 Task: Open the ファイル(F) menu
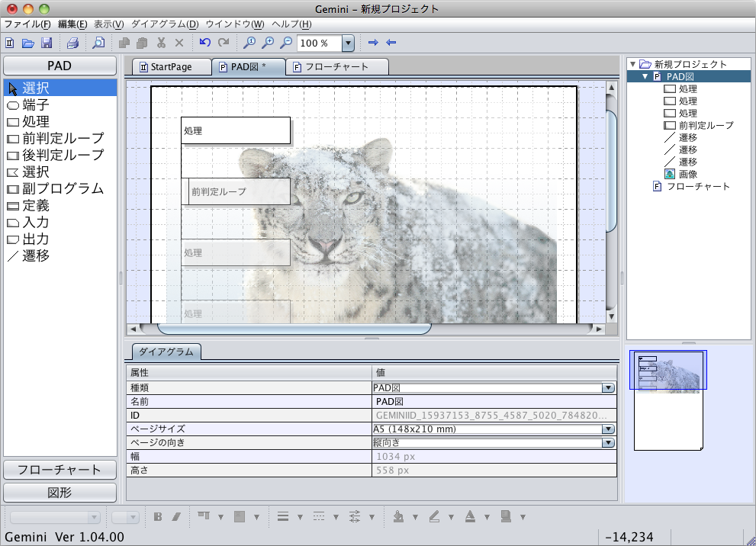pyautogui.click(x=27, y=24)
